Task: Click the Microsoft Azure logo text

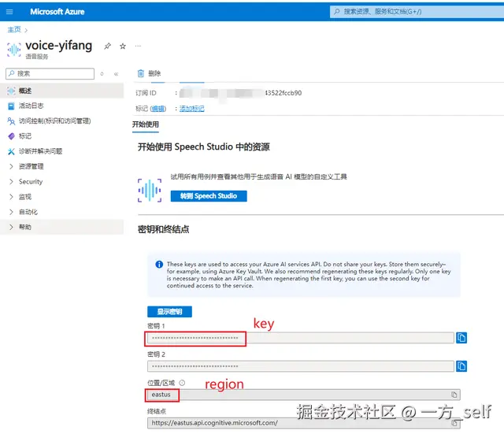Action: [57, 12]
